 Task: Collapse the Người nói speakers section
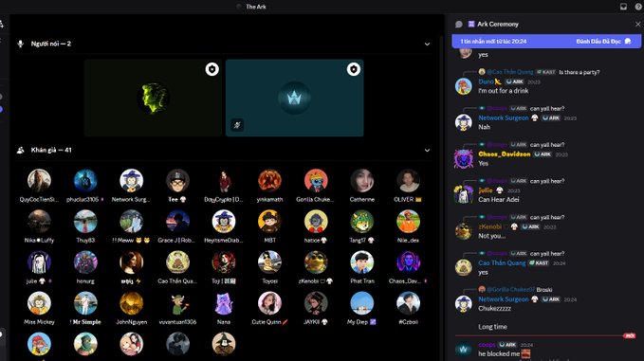tap(427, 44)
